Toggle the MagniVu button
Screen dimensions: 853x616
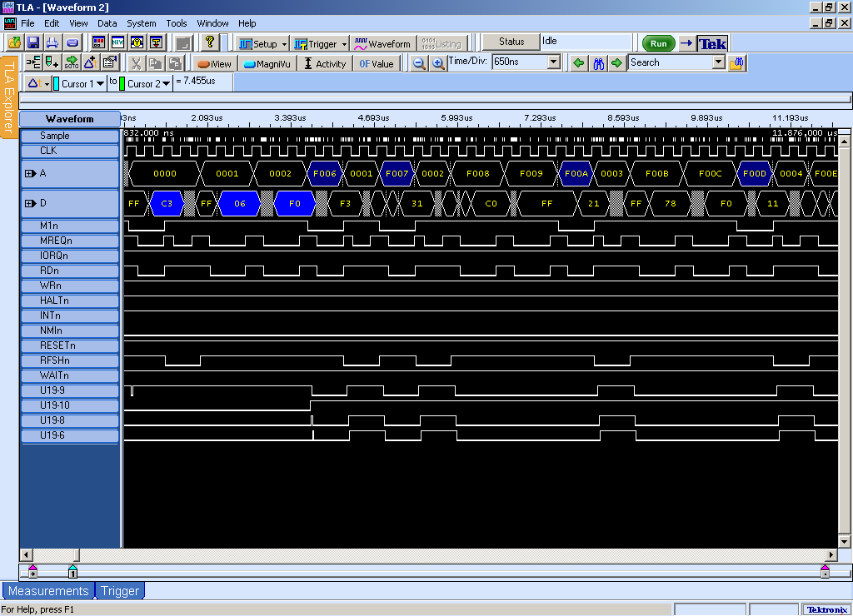tap(267, 63)
